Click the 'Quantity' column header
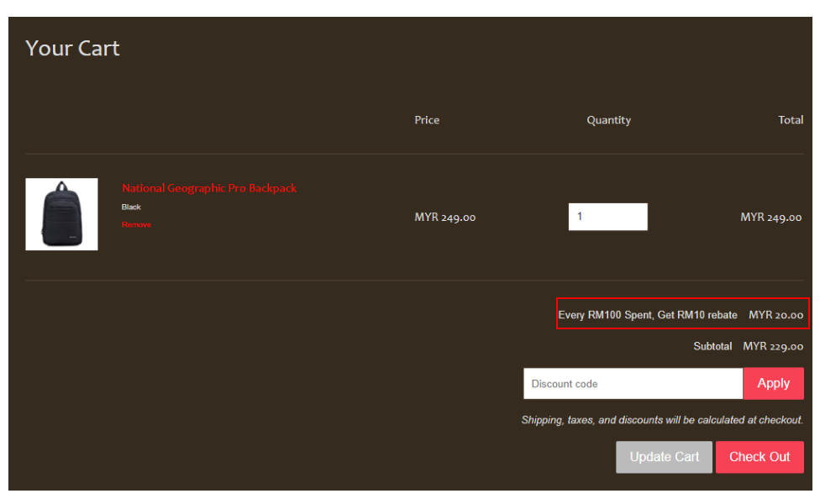This screenshot has height=504, width=820. click(609, 120)
